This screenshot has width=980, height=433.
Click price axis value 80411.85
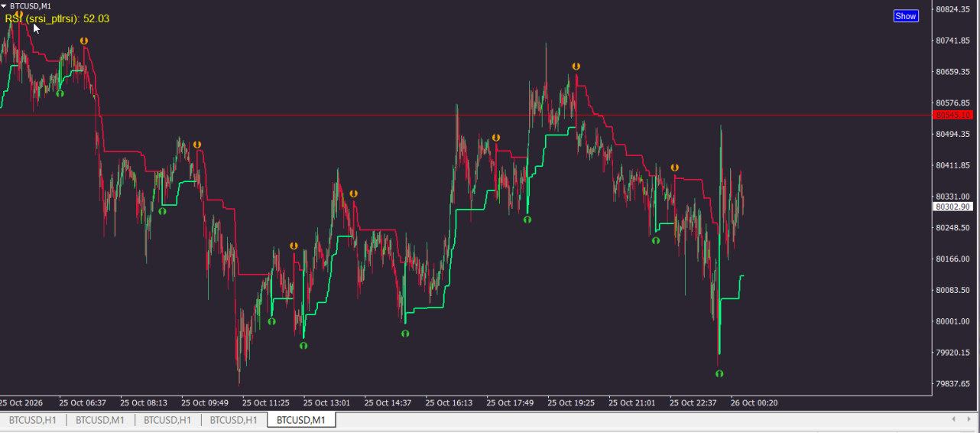[953, 165]
